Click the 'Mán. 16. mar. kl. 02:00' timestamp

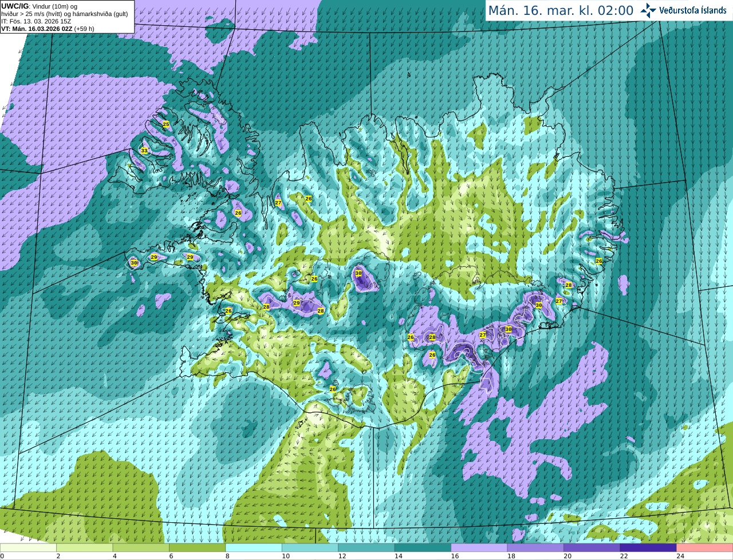click(x=561, y=10)
